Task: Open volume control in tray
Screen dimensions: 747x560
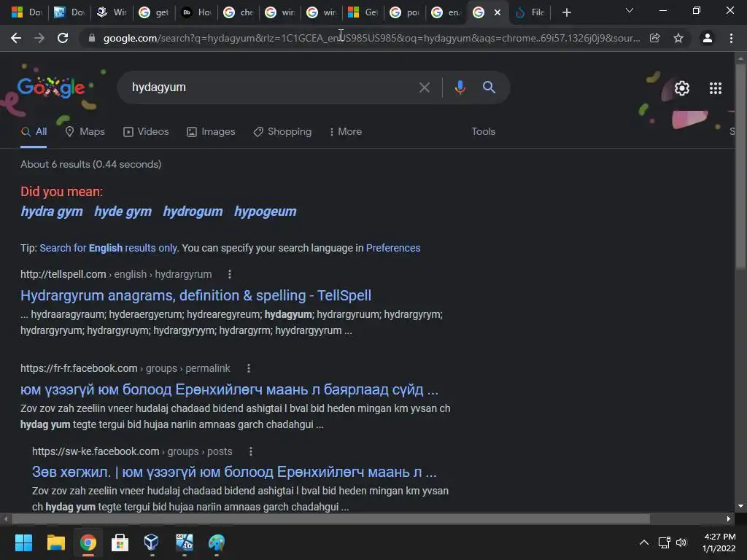Action: tap(682, 542)
